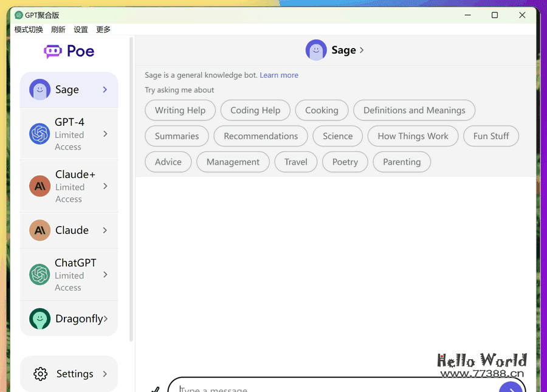Click the Sage title text in the chat header

(343, 50)
